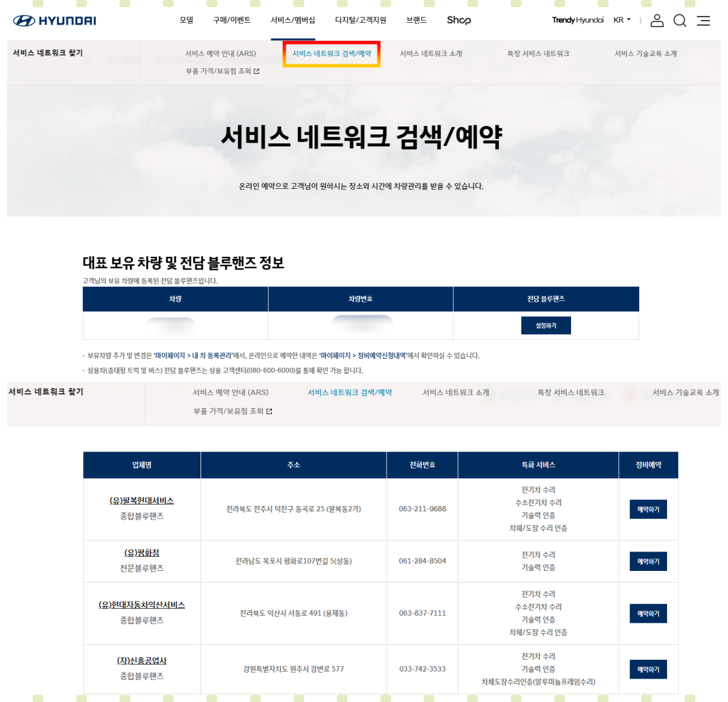Image resolution: width=728 pixels, height=702 pixels.
Task: Click address 전라북도 익산시 서동로 491
Action: pos(293,613)
